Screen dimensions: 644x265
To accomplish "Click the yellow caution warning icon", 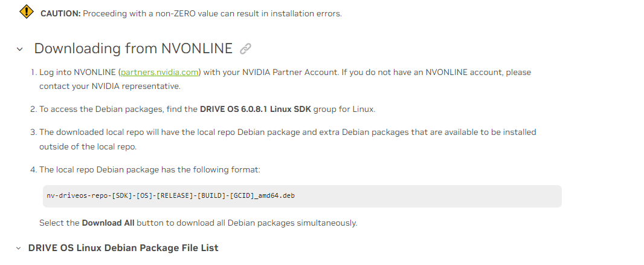I will (x=27, y=11).
